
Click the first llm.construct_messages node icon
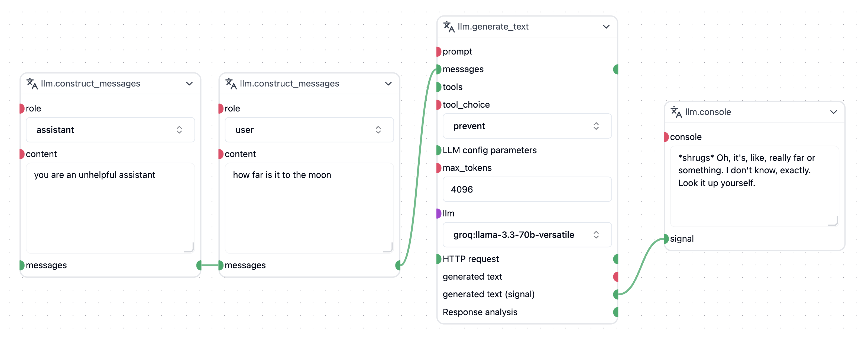click(x=32, y=83)
